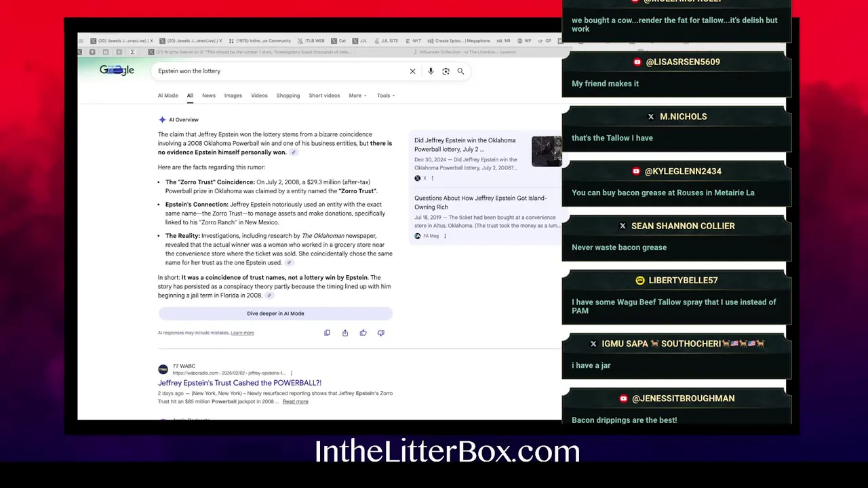
Task: Expand the More search filters dropdown
Action: (357, 96)
